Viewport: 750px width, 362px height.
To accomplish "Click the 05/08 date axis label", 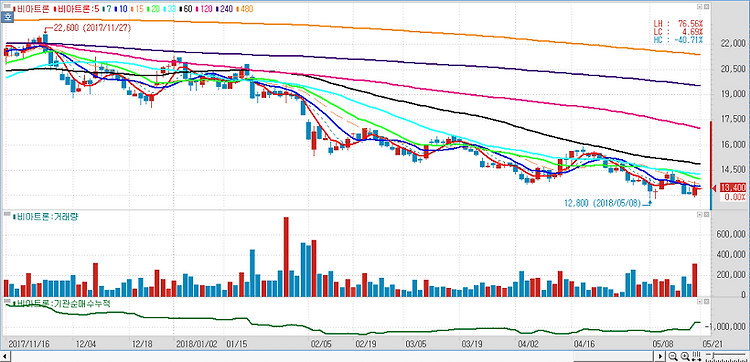I will [663, 344].
